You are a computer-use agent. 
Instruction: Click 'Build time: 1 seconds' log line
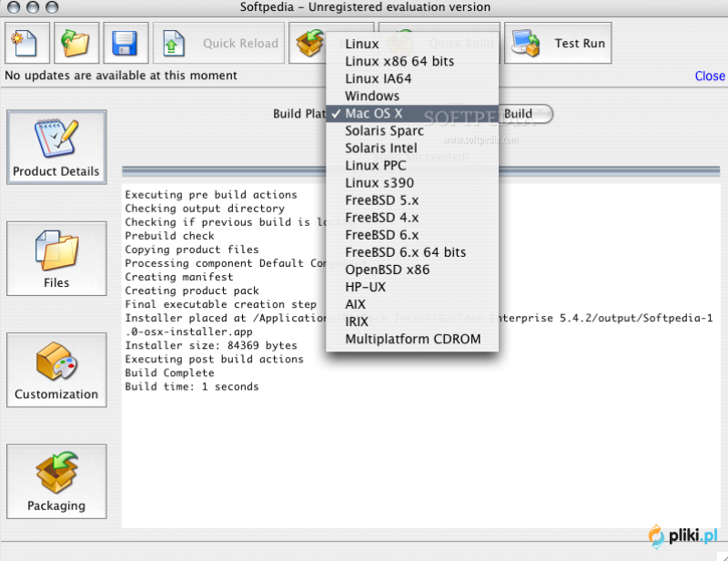(x=192, y=387)
